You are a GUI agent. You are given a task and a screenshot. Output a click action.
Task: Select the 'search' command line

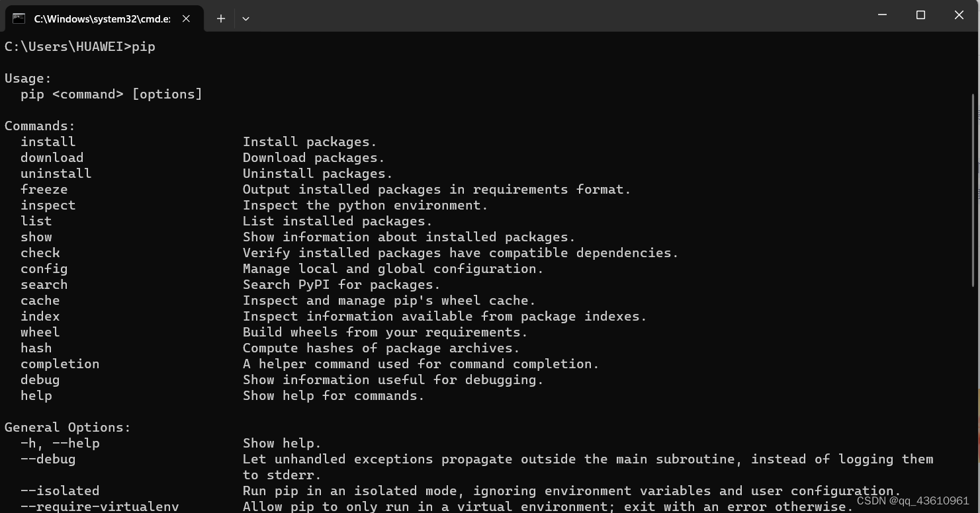44,284
